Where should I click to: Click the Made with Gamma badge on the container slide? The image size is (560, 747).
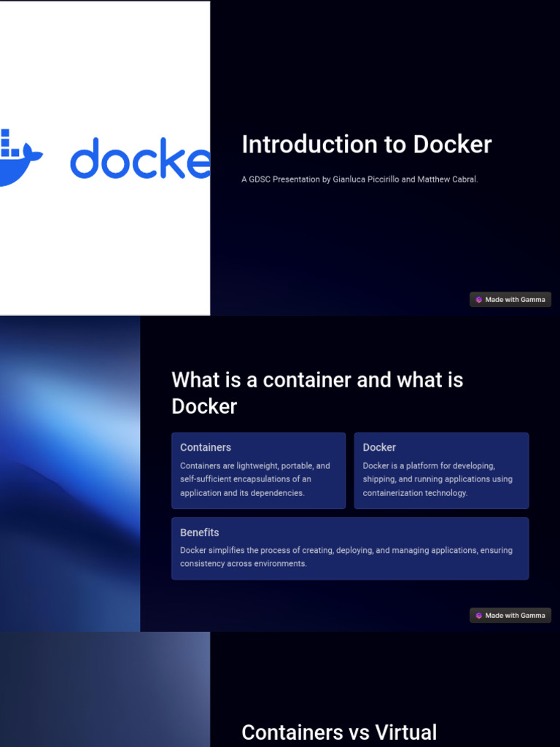510,615
